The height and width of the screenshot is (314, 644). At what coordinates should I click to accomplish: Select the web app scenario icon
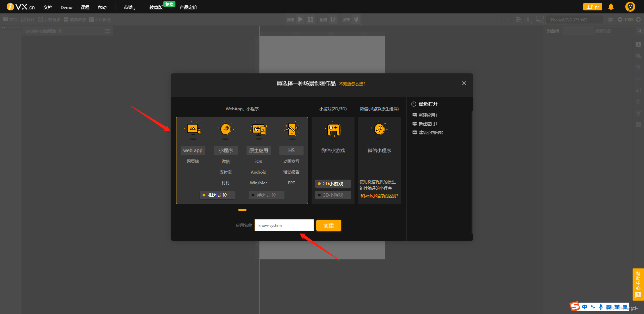pos(193,130)
